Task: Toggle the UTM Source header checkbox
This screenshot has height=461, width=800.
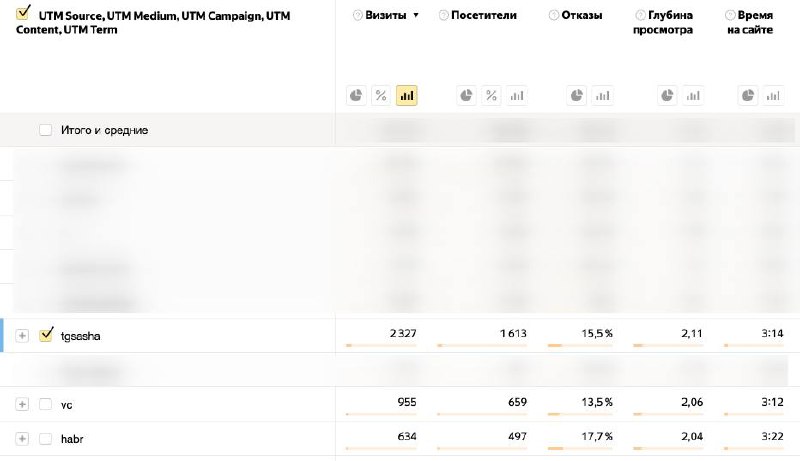Action: [x=24, y=14]
